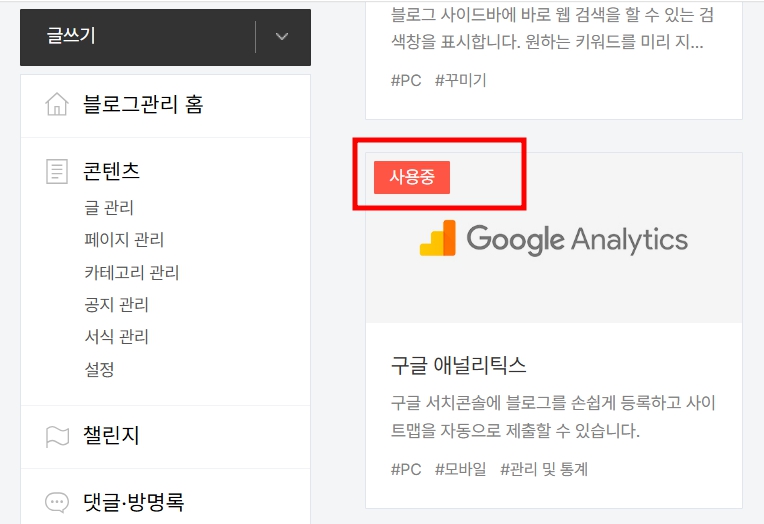This screenshot has height=524, width=764.
Task: Select the #PC tag beside #꾸미기
Action: click(406, 80)
